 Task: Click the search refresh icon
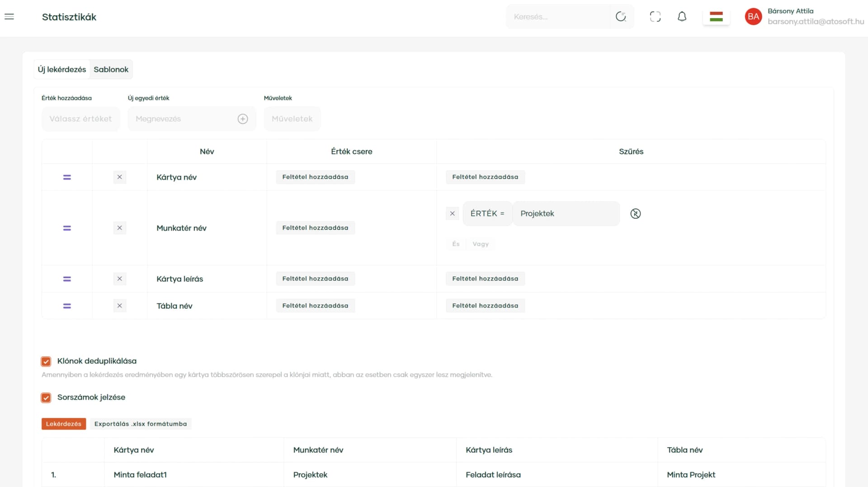[x=621, y=17]
